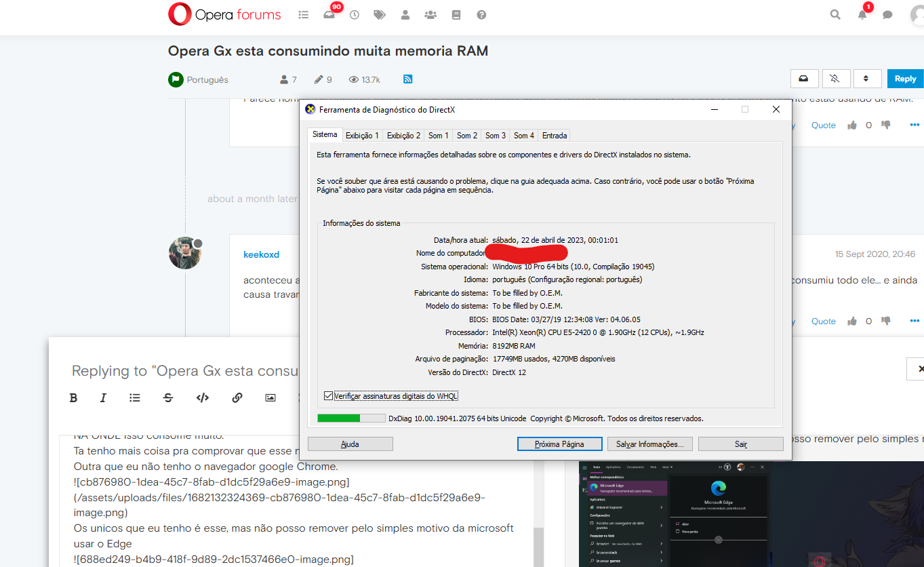Switch to Som 1 tab
Viewport: 924px width, 567px height.
click(x=439, y=136)
